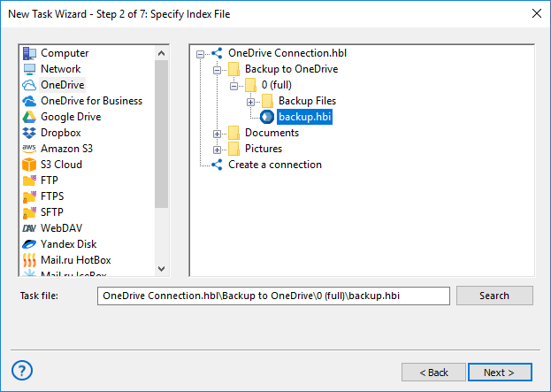Click the FTPS locked folder icon
The width and height of the screenshot is (551, 392).
(x=29, y=196)
